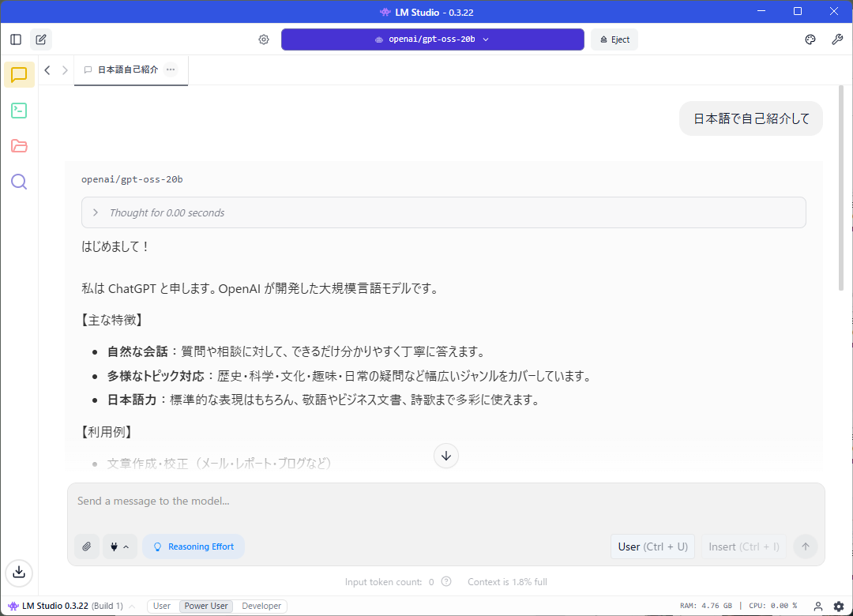Image resolution: width=853 pixels, height=616 pixels.
Task: Click the RAM: 4.76 GB status entry
Action: pyautogui.click(x=705, y=606)
